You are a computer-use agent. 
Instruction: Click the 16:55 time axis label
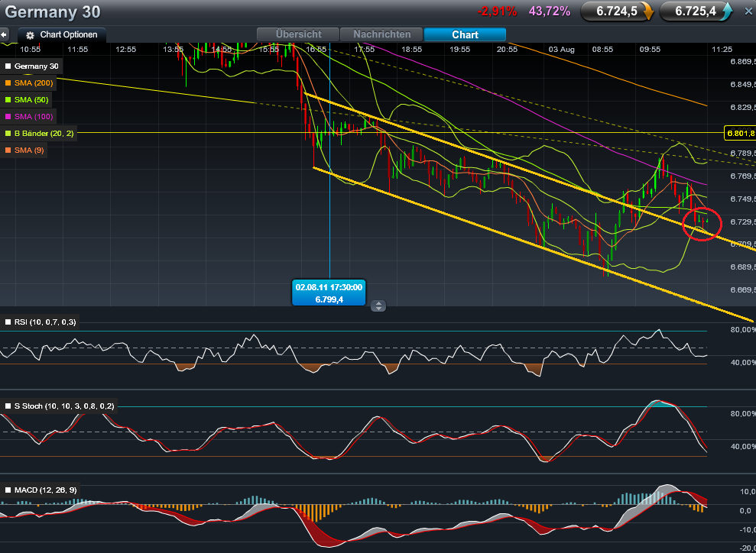click(316, 49)
